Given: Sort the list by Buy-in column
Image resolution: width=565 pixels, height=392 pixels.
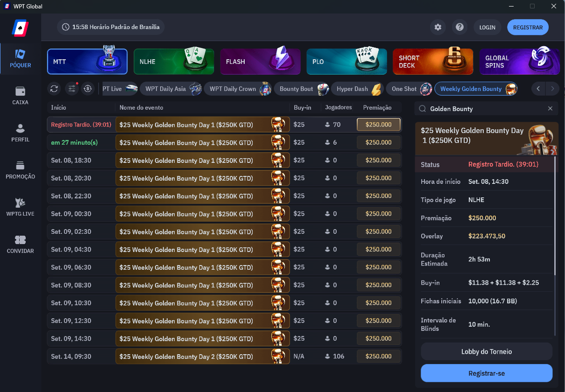Looking at the screenshot, I should tap(302, 108).
